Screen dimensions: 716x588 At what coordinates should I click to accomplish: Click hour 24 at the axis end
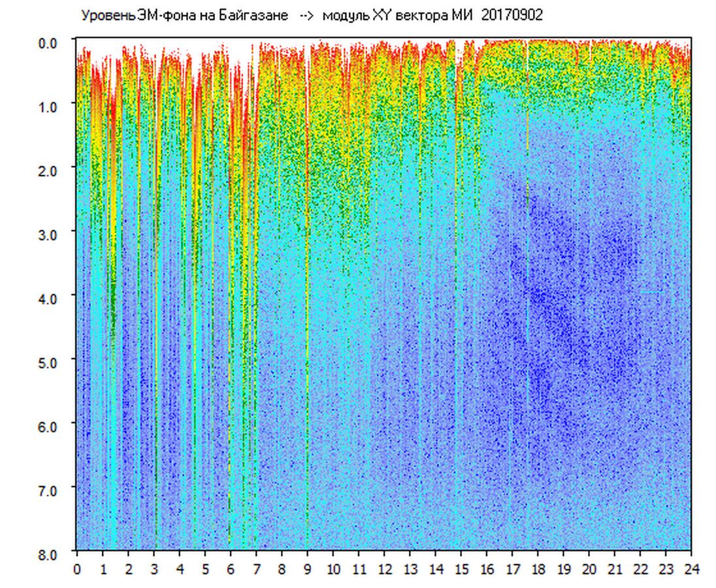click(x=691, y=569)
